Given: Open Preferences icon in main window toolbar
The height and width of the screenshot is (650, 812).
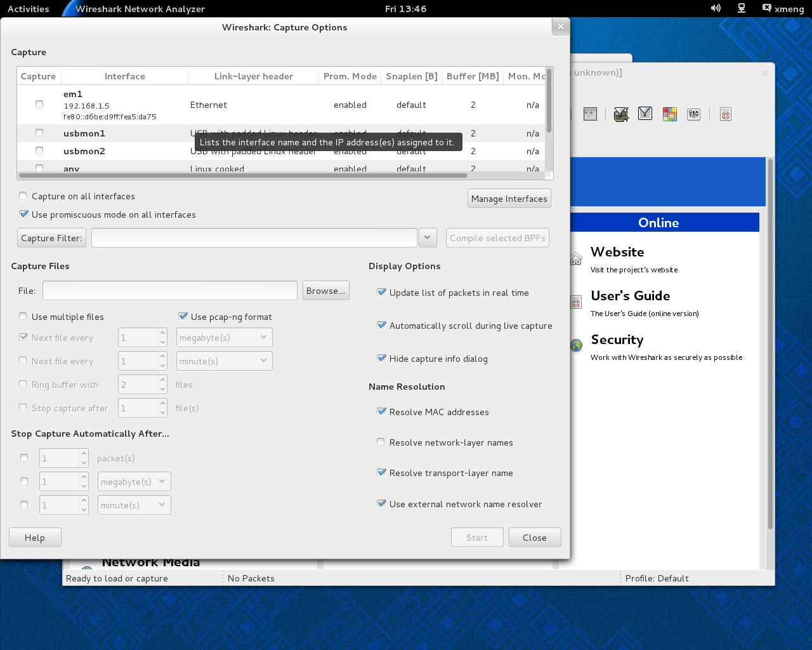Looking at the screenshot, I should coord(694,114).
